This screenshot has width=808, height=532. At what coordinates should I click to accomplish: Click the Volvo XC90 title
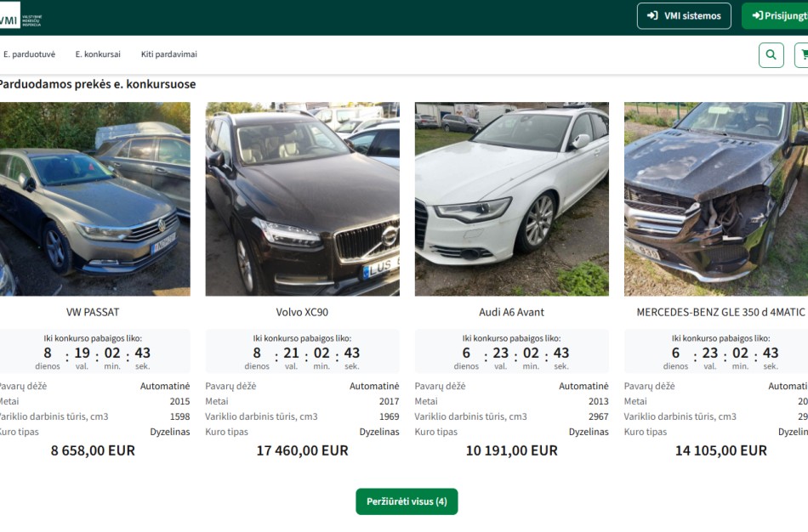coord(302,312)
